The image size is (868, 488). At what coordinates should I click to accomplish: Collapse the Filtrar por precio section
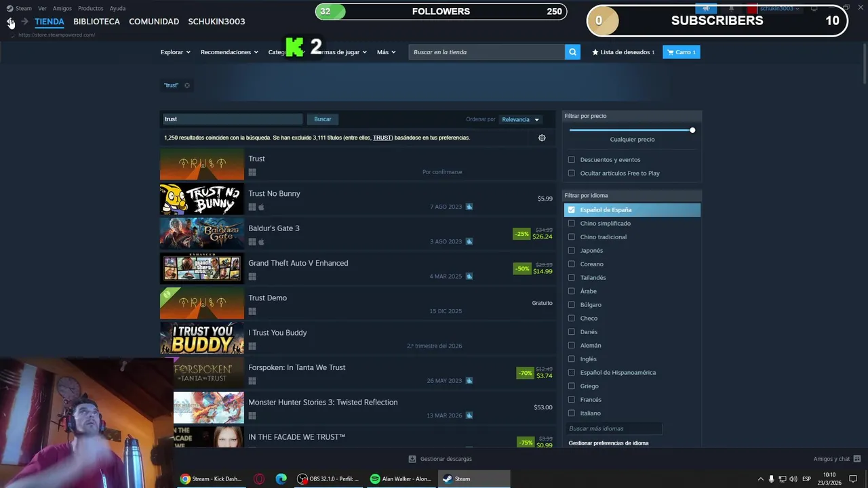click(632, 116)
